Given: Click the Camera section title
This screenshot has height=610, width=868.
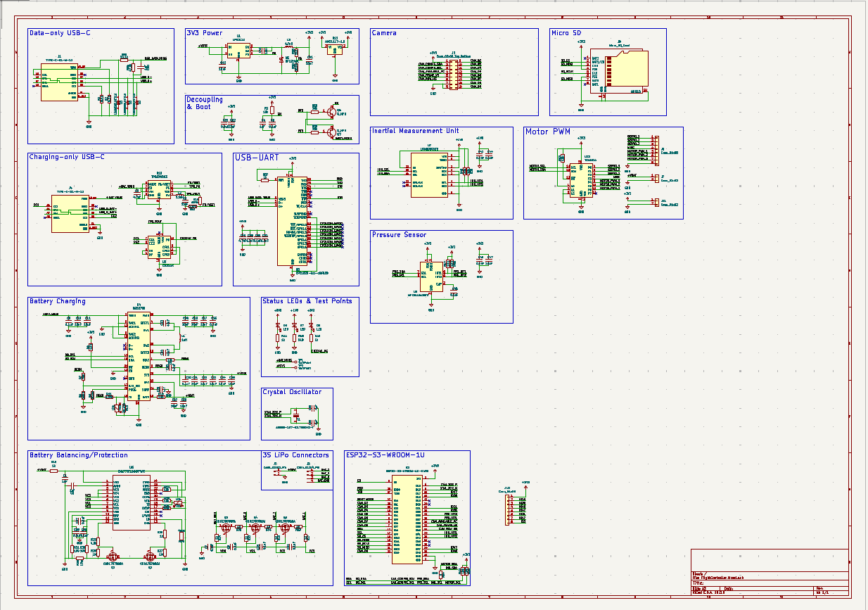Looking at the screenshot, I should coord(384,33).
